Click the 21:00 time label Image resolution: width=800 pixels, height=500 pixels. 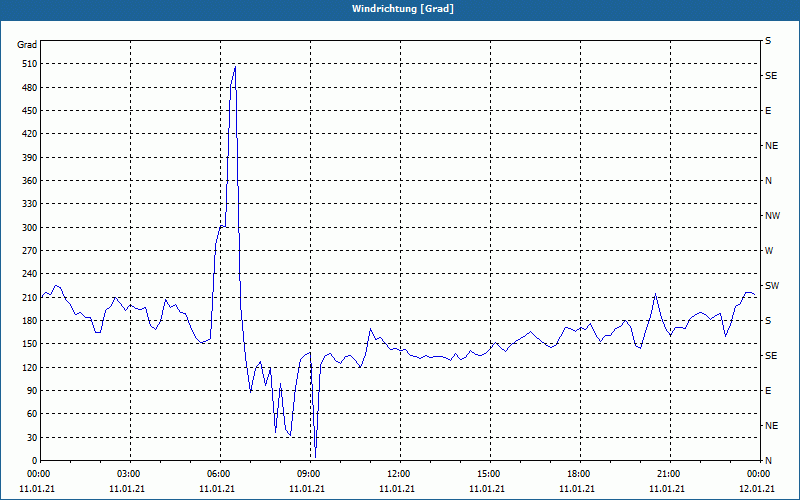[x=668, y=474]
